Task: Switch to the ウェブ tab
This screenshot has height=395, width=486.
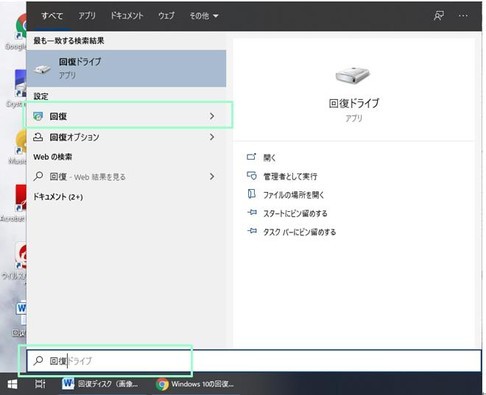Action: [x=166, y=16]
